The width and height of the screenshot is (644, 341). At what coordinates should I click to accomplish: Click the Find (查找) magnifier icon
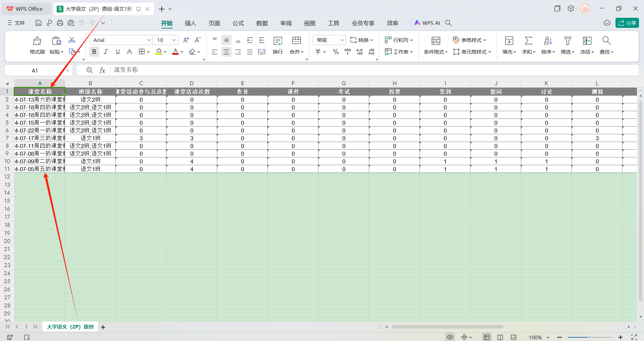point(606,41)
